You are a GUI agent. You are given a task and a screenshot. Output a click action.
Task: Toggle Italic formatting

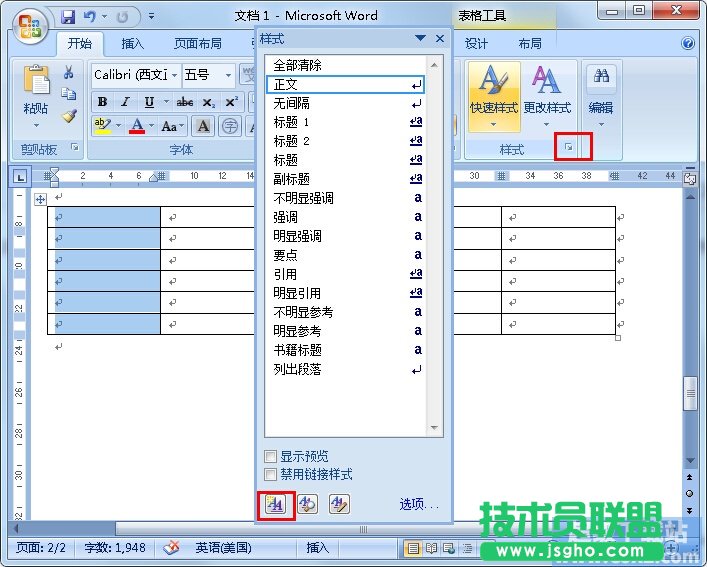point(125,102)
